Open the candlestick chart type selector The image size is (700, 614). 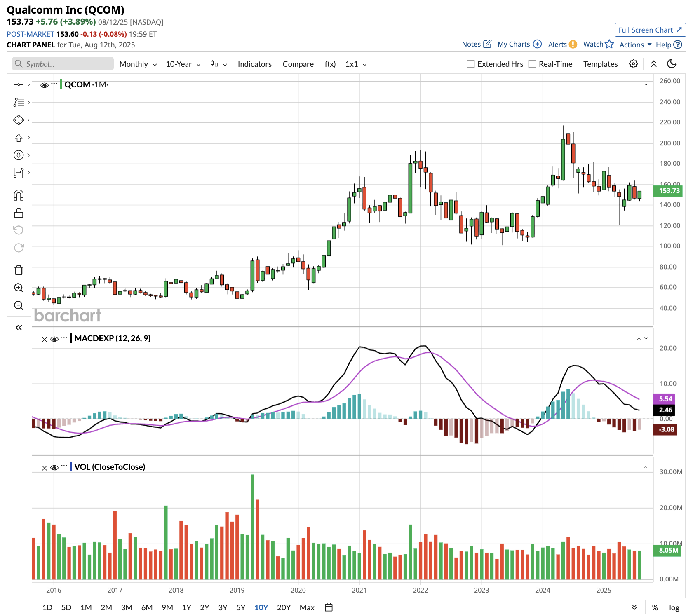coord(218,64)
